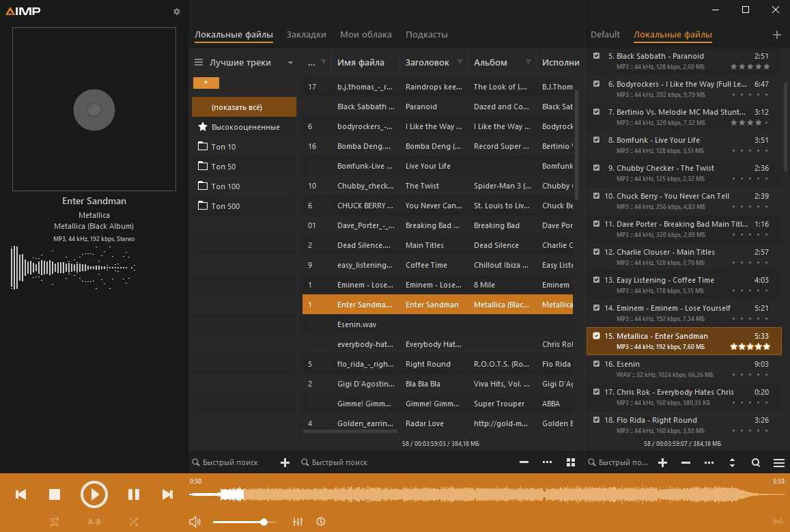790x532 pixels.
Task: Open the Высокооцененные star category
Action: tap(244, 127)
